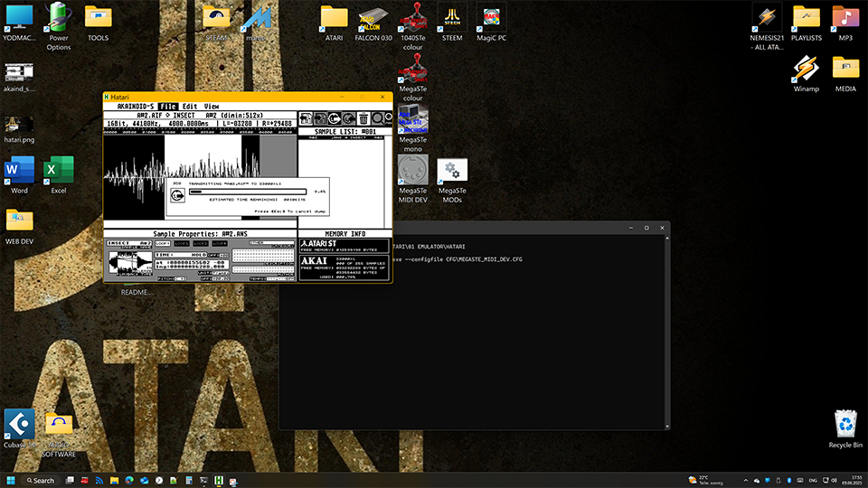Open MegaSTe MODs shortcut

452,179
